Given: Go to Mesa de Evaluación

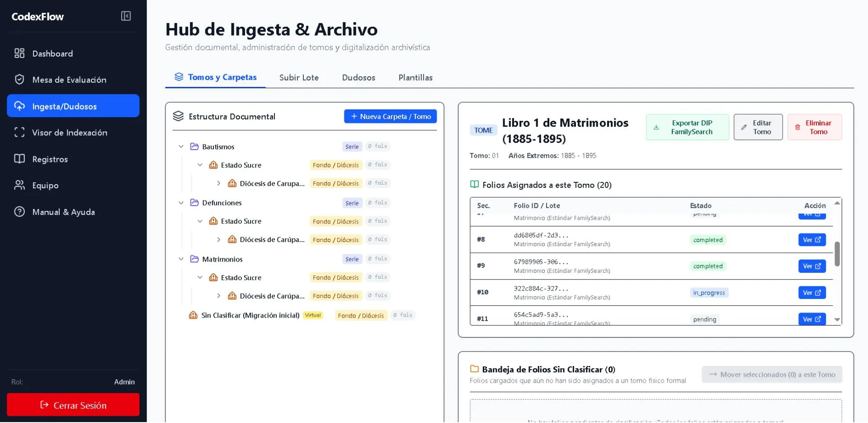Looking at the screenshot, I should click(x=73, y=80).
